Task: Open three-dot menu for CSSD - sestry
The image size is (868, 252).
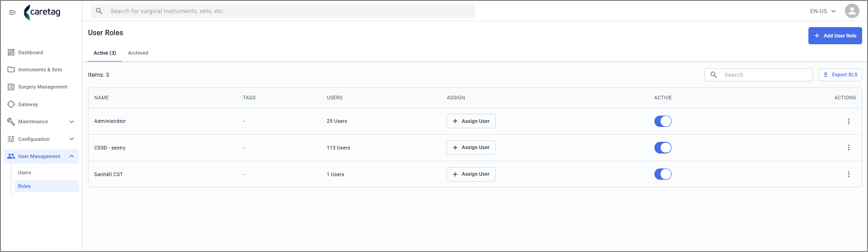Action: point(849,148)
